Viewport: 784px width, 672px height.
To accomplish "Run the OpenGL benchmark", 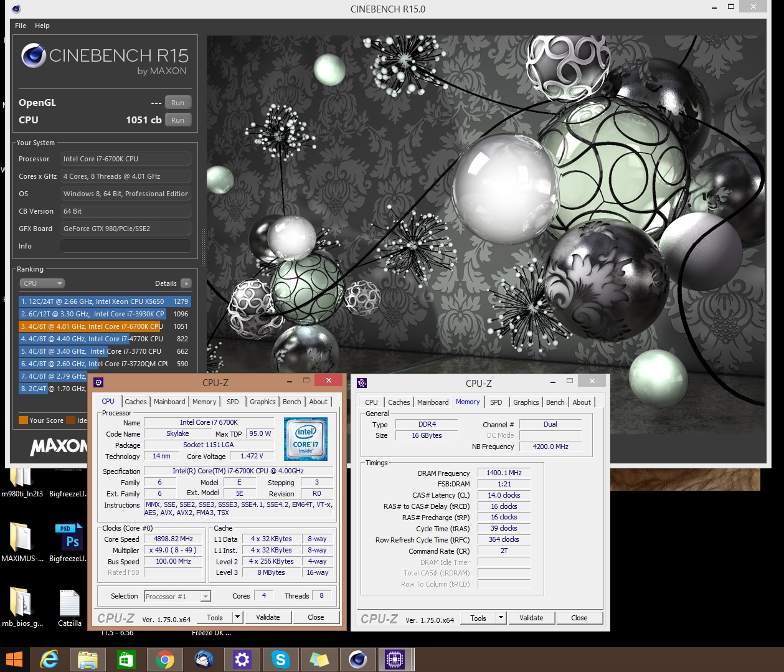I will click(178, 103).
